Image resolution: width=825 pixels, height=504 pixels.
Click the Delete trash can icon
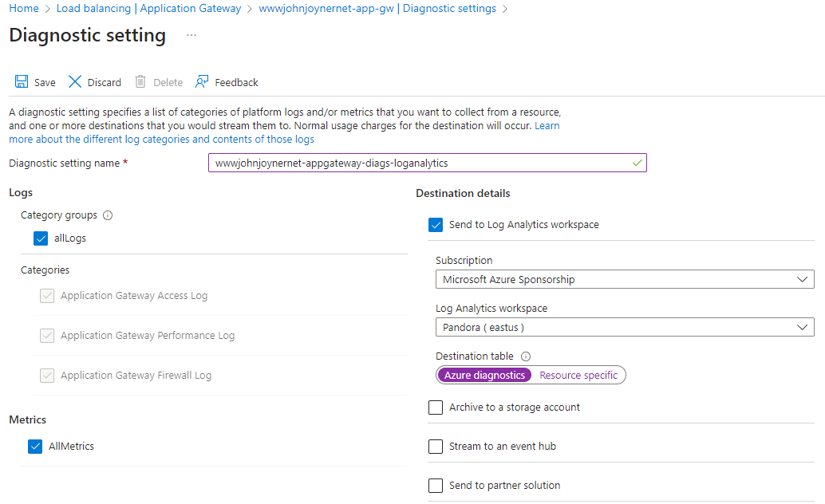[140, 82]
